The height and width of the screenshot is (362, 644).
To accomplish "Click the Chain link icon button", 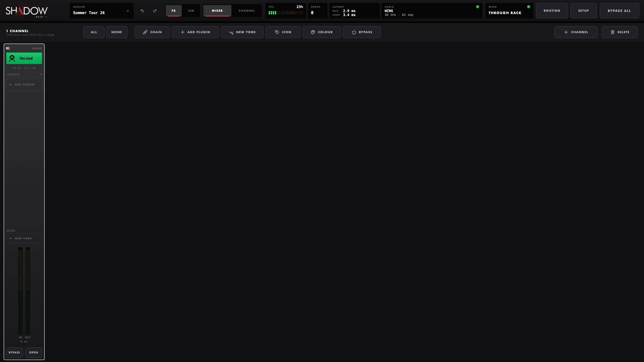I will (x=152, y=32).
